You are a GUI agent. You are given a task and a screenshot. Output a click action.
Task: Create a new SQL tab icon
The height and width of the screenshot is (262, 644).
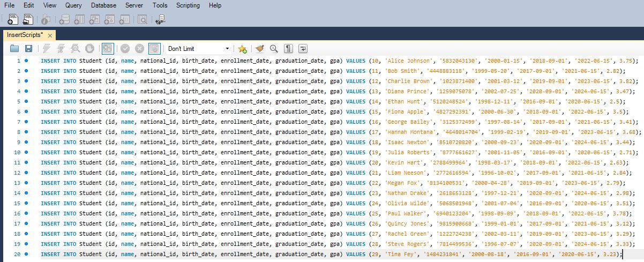coord(13,19)
